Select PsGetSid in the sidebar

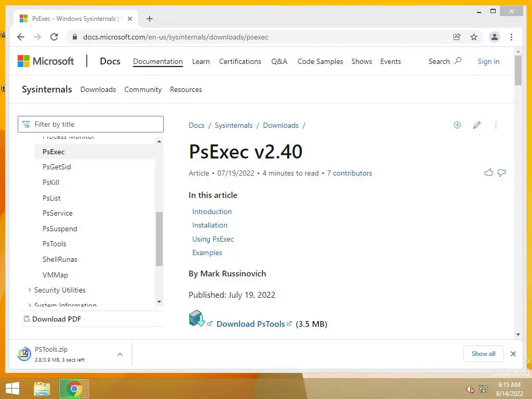point(57,167)
